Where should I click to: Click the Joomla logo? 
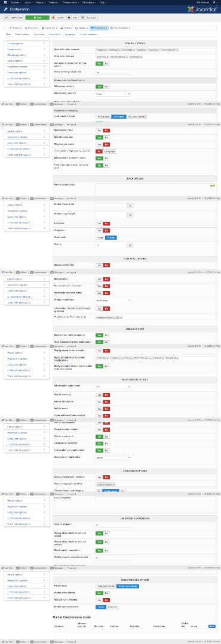point(201,8)
